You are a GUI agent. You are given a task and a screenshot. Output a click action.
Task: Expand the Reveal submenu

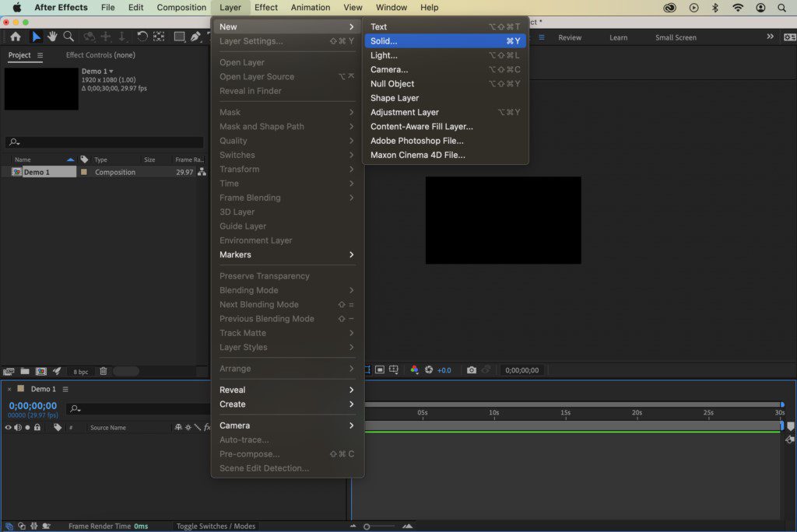tap(286, 390)
